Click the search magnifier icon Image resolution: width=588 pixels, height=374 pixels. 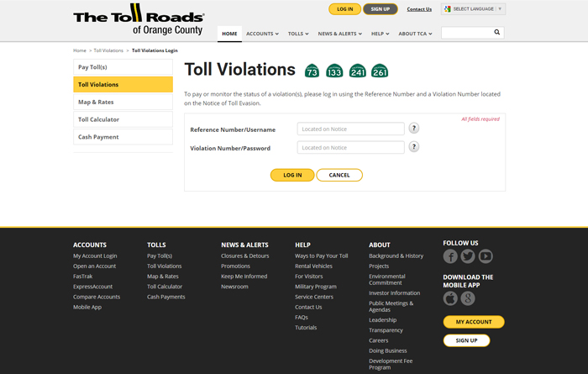pyautogui.click(x=496, y=32)
